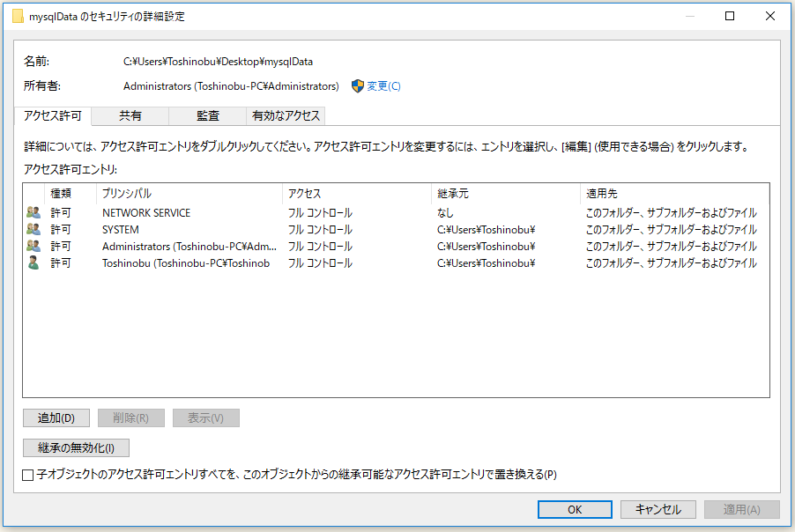
Task: Click the group icon on the Administrators row
Action: point(33,247)
